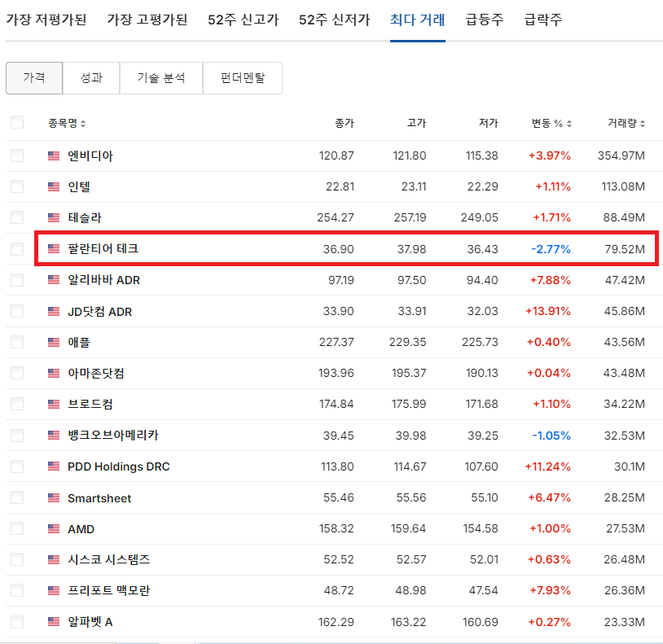Click the -1.05% change value
Image resolution: width=663 pixels, height=644 pixels.
(551, 436)
